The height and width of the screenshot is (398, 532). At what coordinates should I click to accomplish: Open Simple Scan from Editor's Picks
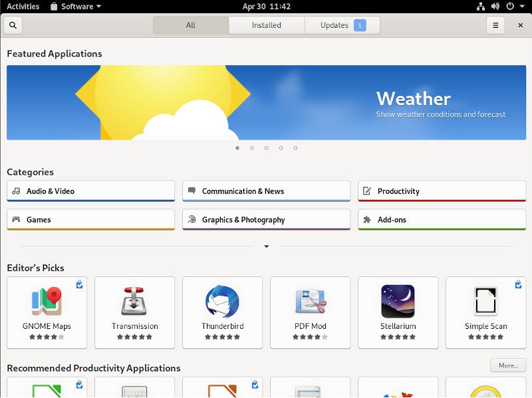point(485,312)
